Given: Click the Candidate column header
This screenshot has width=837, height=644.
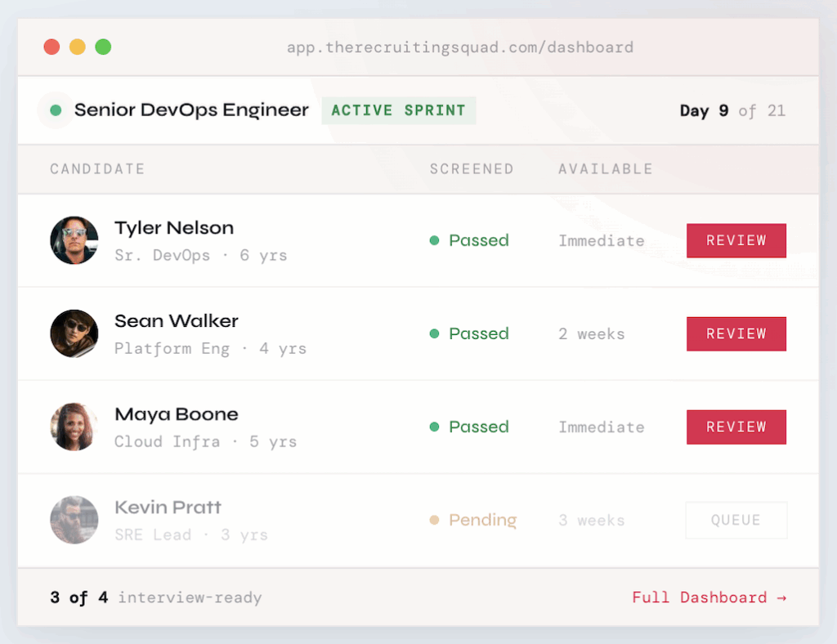Looking at the screenshot, I should 98,169.
